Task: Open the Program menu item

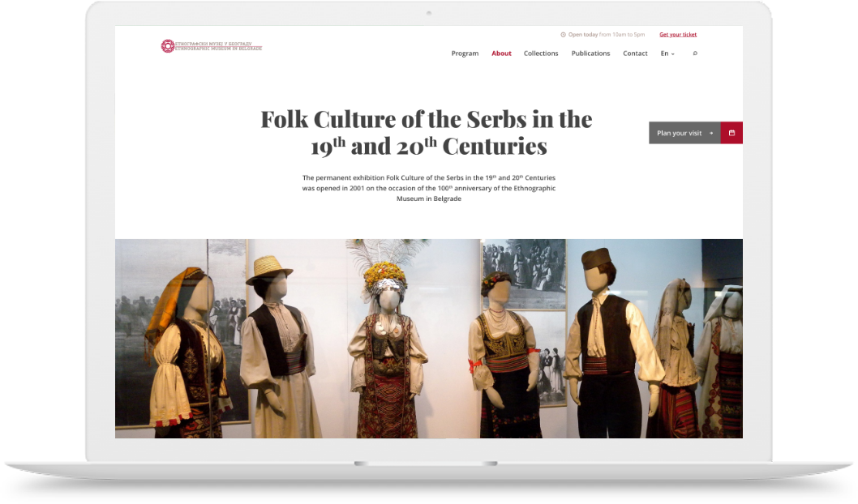Action: (x=465, y=53)
